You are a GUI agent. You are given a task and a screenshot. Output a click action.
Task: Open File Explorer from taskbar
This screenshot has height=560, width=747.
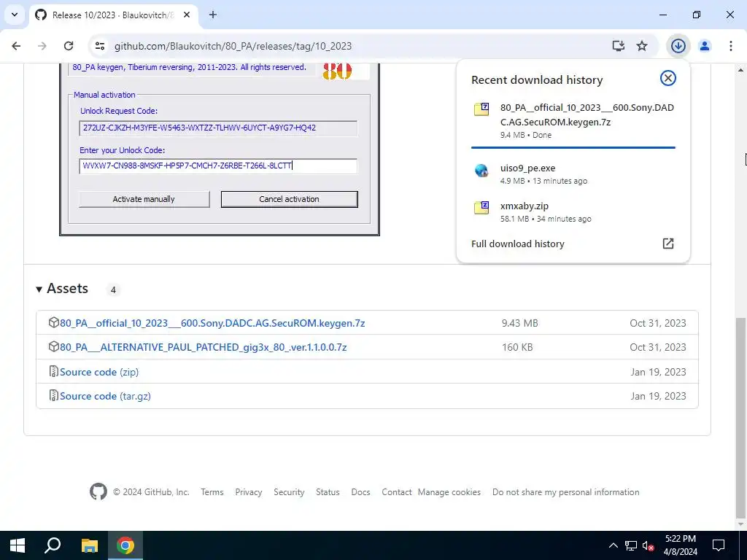point(90,545)
